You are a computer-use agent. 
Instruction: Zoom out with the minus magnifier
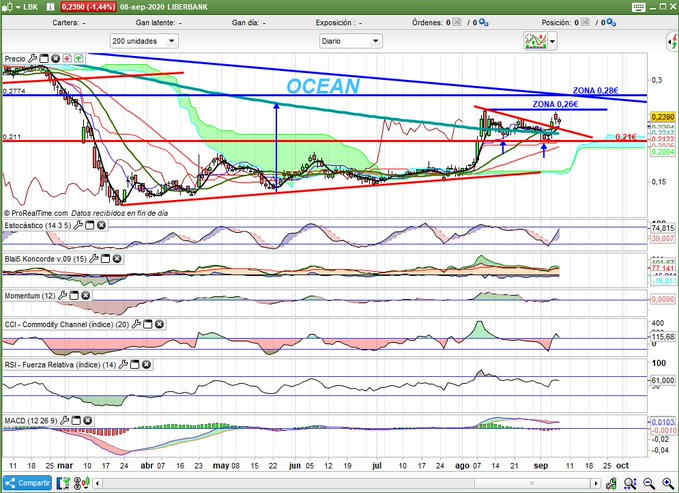tap(649, 483)
